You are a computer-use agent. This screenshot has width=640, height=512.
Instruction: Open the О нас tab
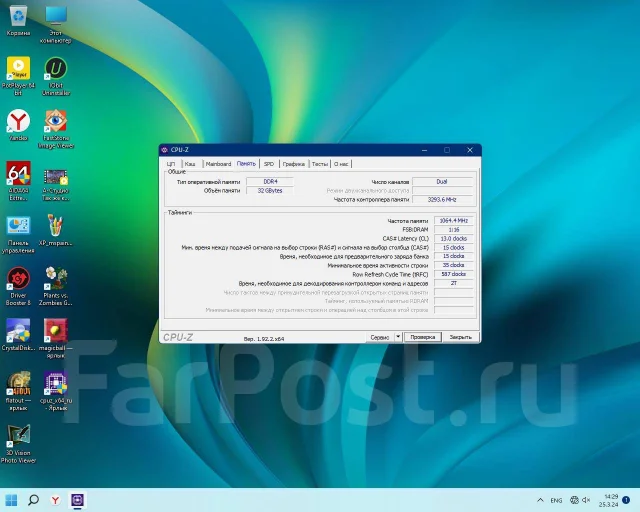click(x=341, y=164)
